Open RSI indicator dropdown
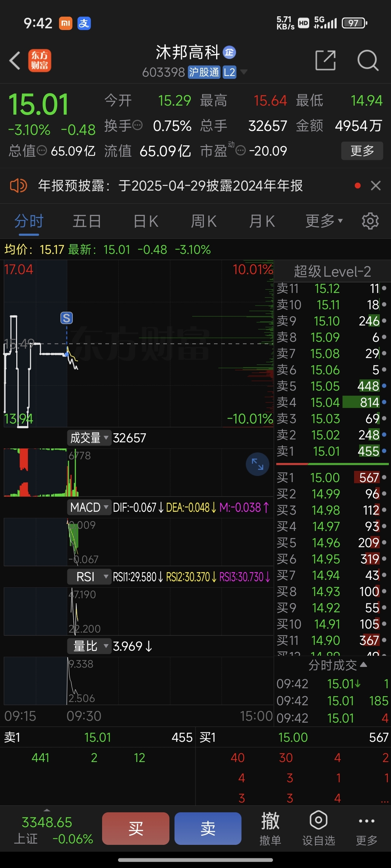391x868 pixels. 89,576
